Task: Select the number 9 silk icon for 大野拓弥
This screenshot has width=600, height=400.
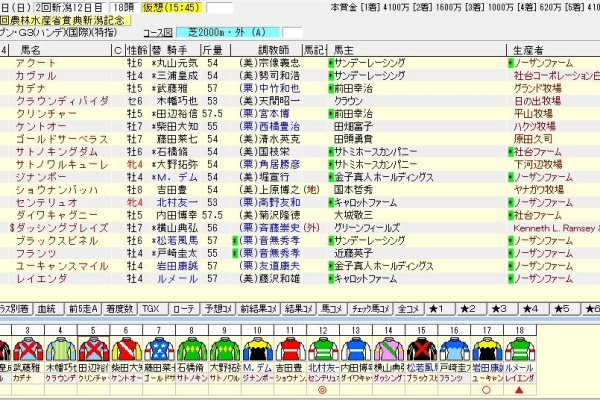Action: (x=225, y=349)
